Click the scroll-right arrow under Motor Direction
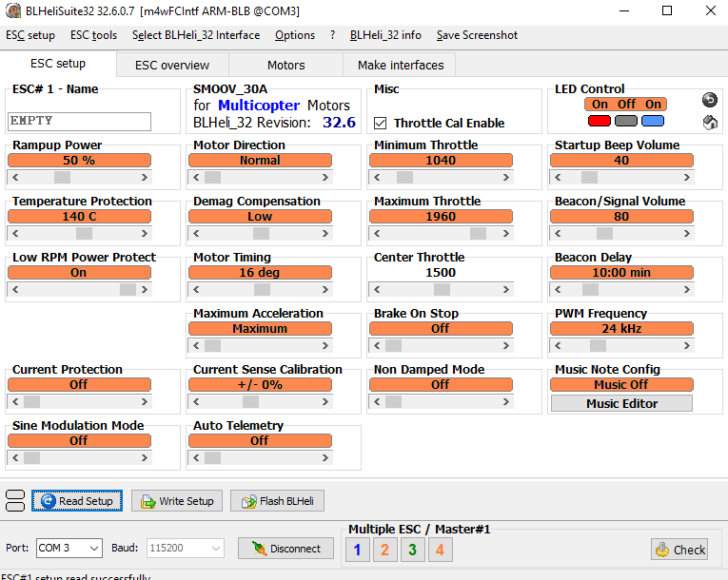 coord(325,177)
